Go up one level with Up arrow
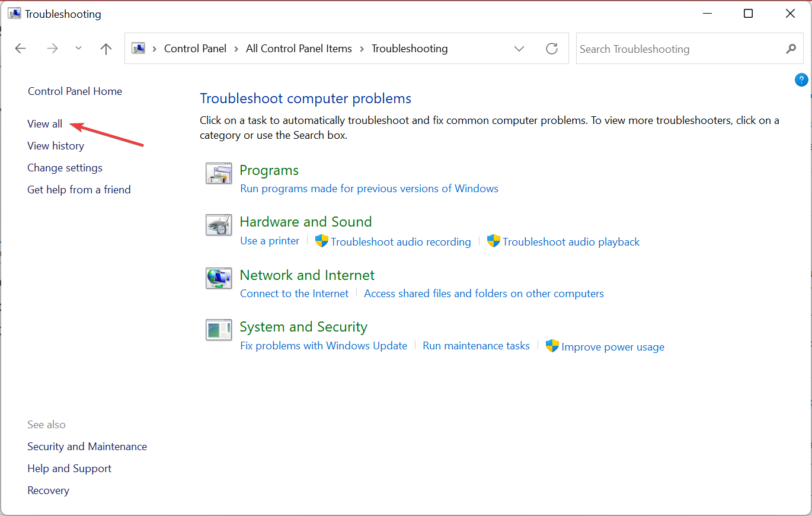The height and width of the screenshot is (516, 812). coord(106,49)
